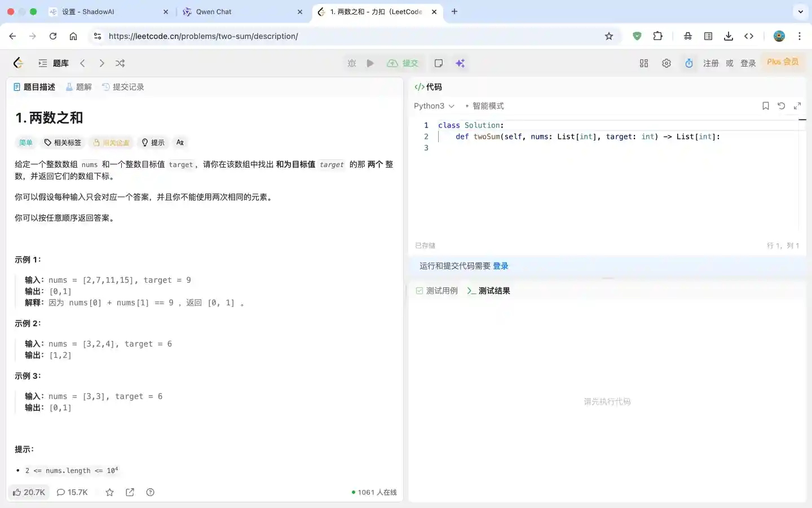
Task: Expand the code editor to fullscreen
Action: point(797,106)
